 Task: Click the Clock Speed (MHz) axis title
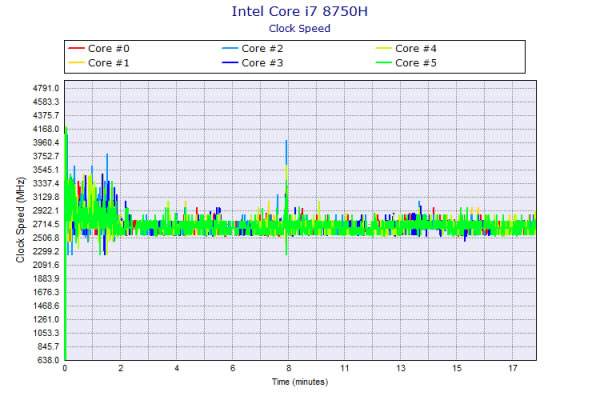pyautogui.click(x=20, y=220)
